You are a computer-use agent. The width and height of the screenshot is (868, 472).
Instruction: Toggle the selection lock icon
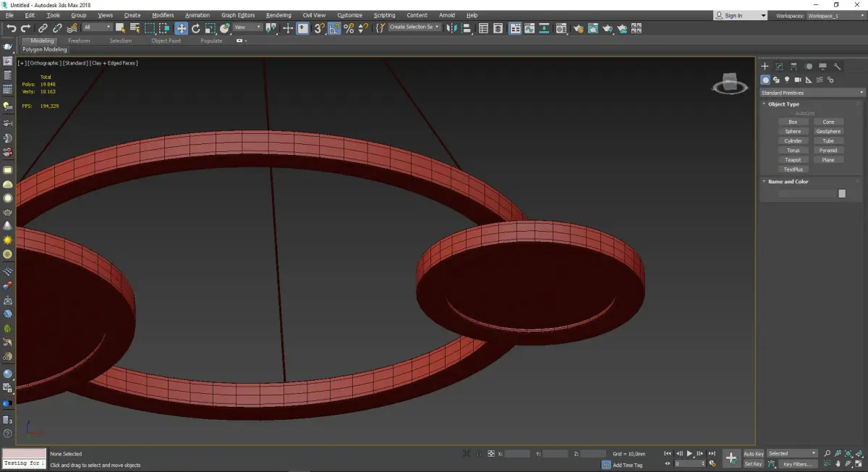pyautogui.click(x=479, y=453)
